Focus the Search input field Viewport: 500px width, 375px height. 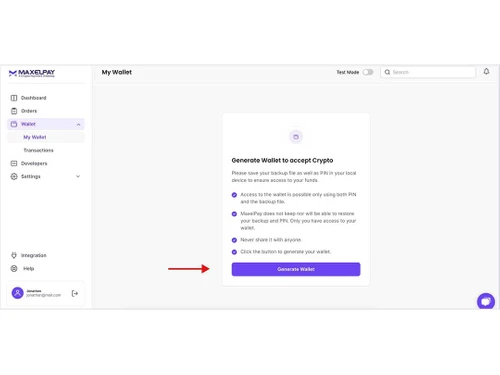coord(428,72)
